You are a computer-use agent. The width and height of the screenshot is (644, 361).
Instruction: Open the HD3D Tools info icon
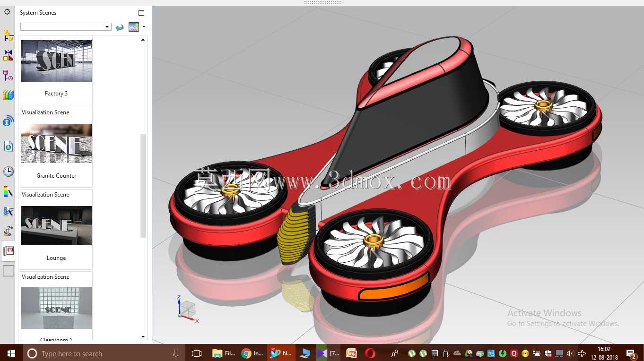(x=8, y=121)
